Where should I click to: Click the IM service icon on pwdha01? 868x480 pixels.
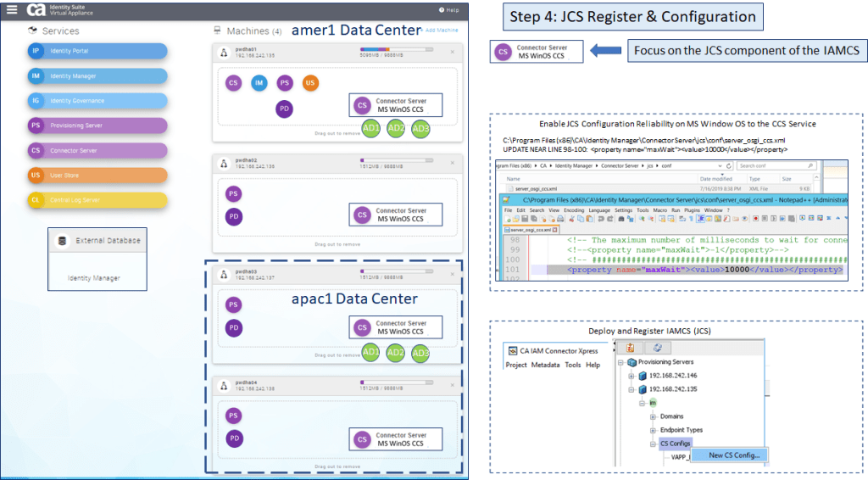(259, 83)
